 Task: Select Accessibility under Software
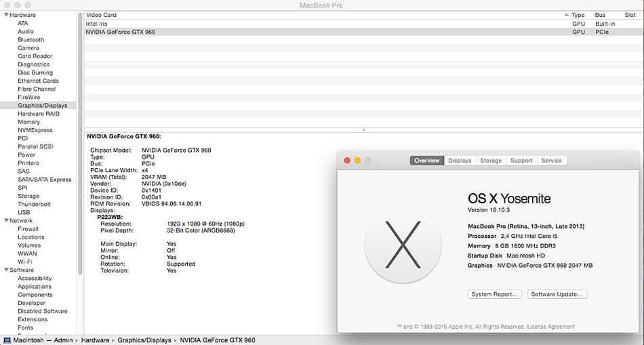pyautogui.click(x=35, y=278)
